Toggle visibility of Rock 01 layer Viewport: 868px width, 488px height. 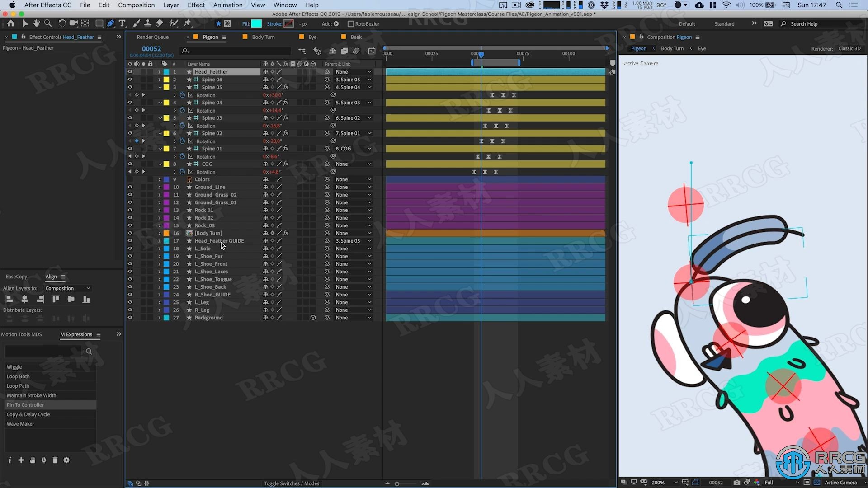tap(130, 210)
